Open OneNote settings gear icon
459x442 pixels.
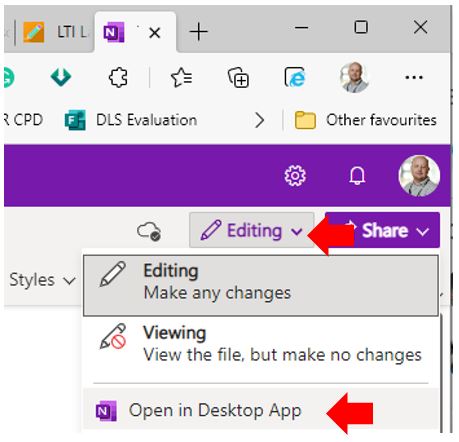click(295, 175)
